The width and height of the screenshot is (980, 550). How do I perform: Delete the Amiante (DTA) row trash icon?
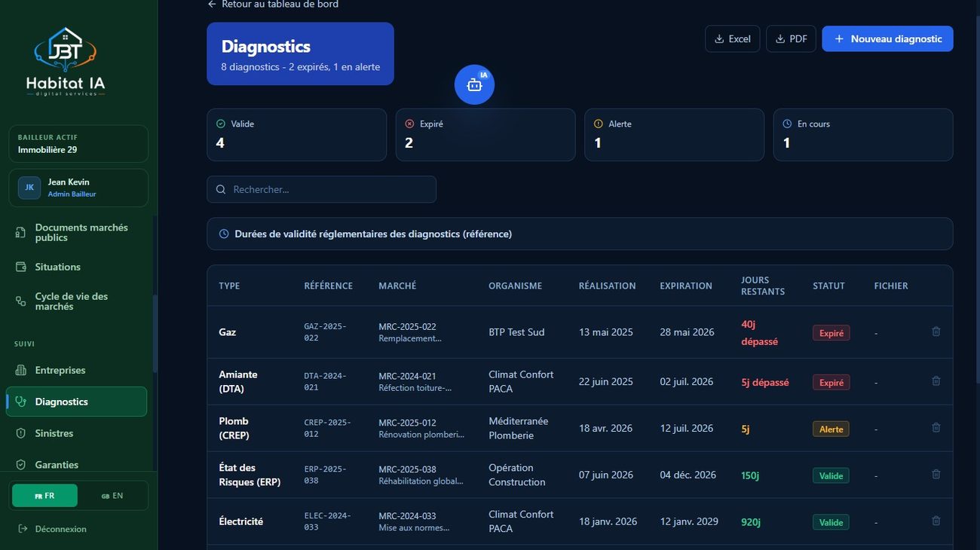point(936,381)
